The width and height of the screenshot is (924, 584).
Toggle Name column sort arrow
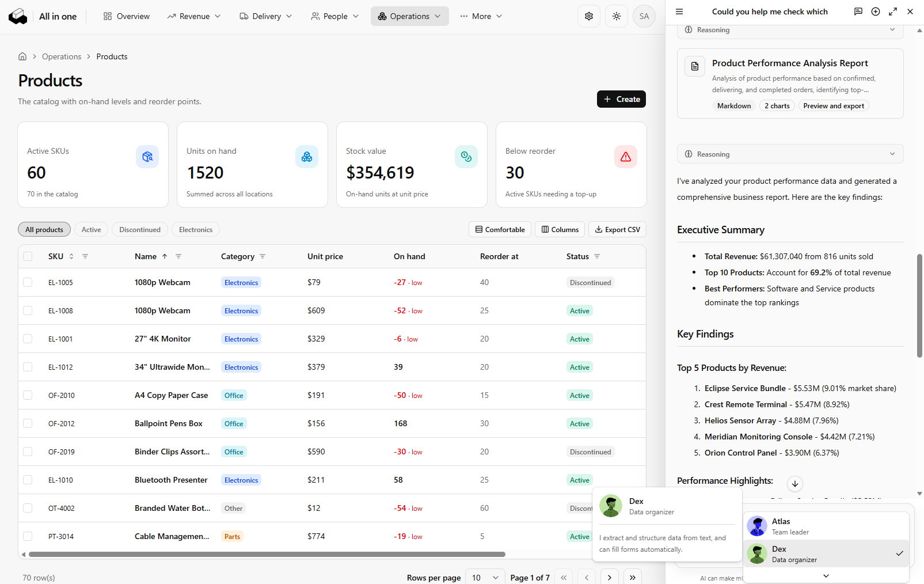click(x=165, y=256)
